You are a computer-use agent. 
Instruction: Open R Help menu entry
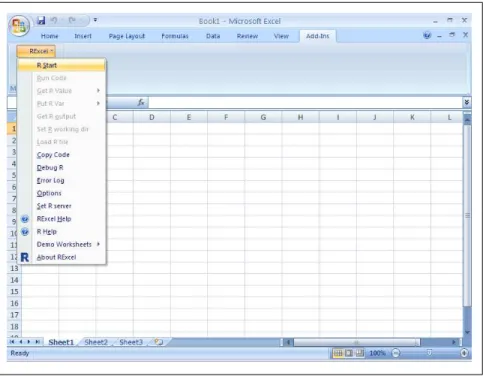[x=62, y=232]
